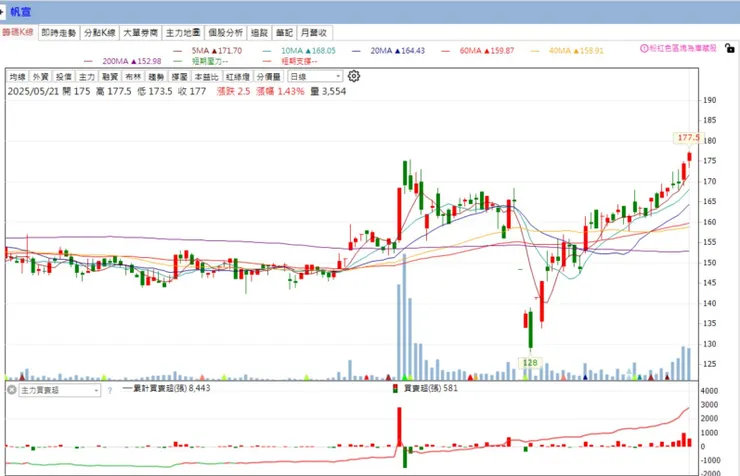740x476 pixels.
Task: Open the 個股分析 tab
Action: [226, 33]
